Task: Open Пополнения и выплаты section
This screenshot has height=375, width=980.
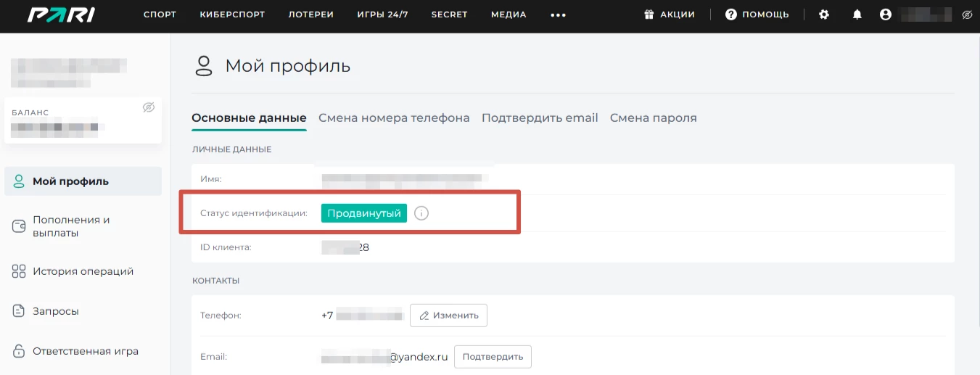Action: pos(71,226)
